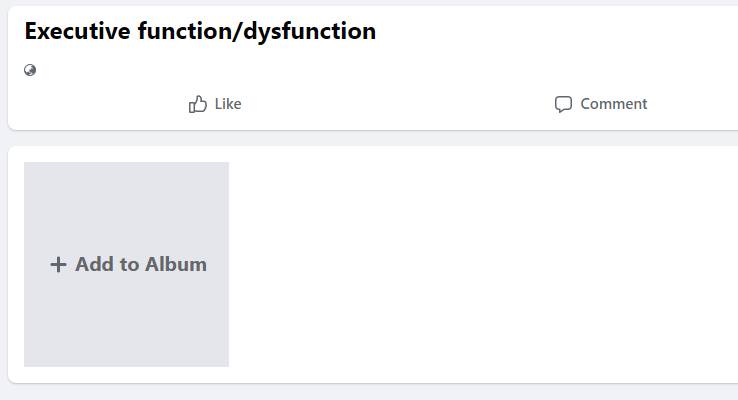Add photos using the Add to Album placeholder
The height and width of the screenshot is (400, 738).
[126, 264]
